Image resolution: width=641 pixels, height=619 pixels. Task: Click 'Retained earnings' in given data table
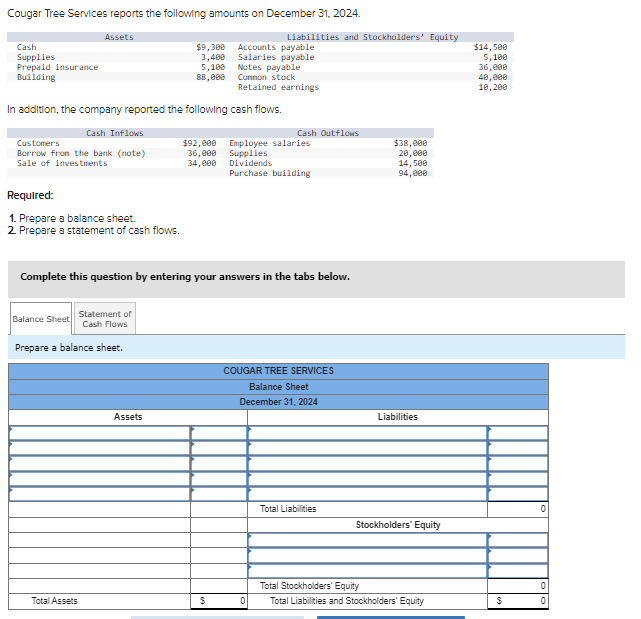(278, 87)
